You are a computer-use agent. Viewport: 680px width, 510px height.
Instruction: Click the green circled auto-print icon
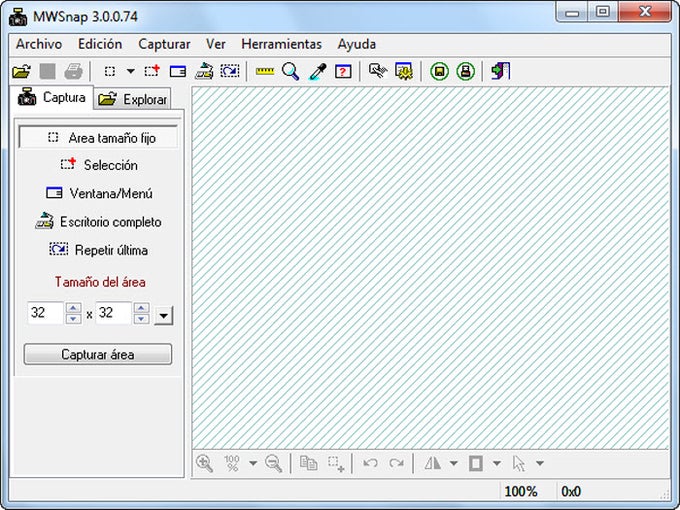(x=466, y=71)
